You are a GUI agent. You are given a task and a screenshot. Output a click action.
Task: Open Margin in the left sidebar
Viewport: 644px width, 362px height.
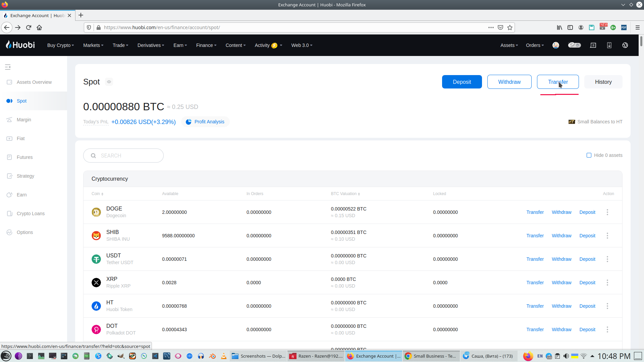click(24, 120)
